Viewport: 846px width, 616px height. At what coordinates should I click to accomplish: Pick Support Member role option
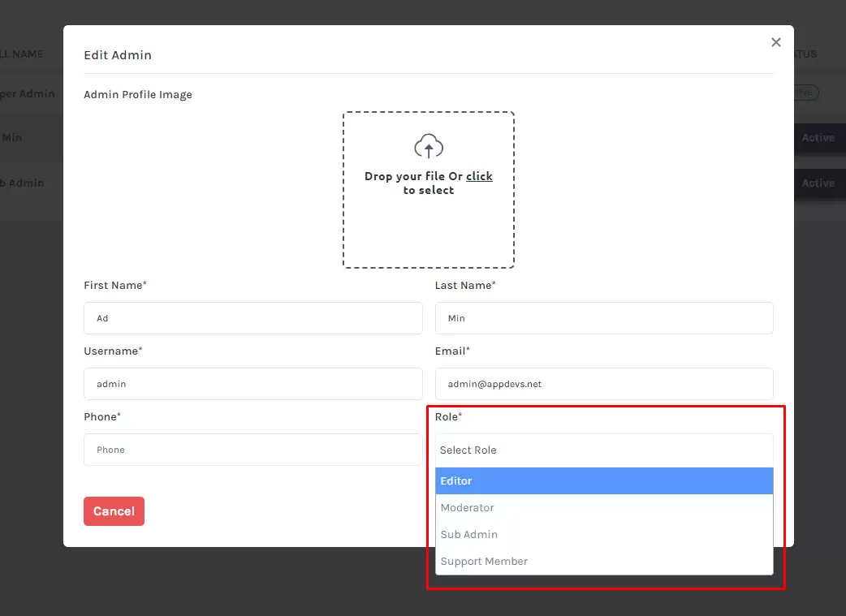tap(604, 562)
